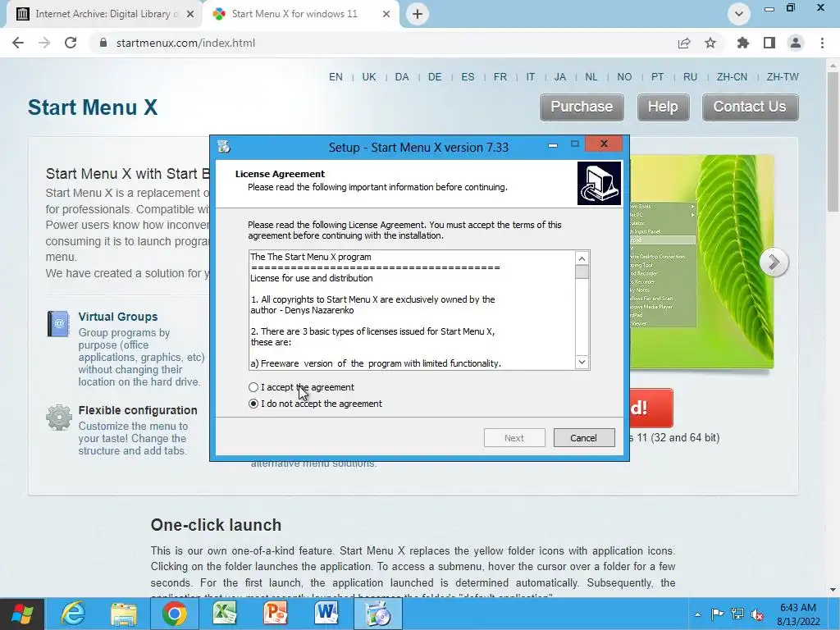Go forward in browser history
Image resolution: width=840 pixels, height=630 pixels.
[44, 43]
